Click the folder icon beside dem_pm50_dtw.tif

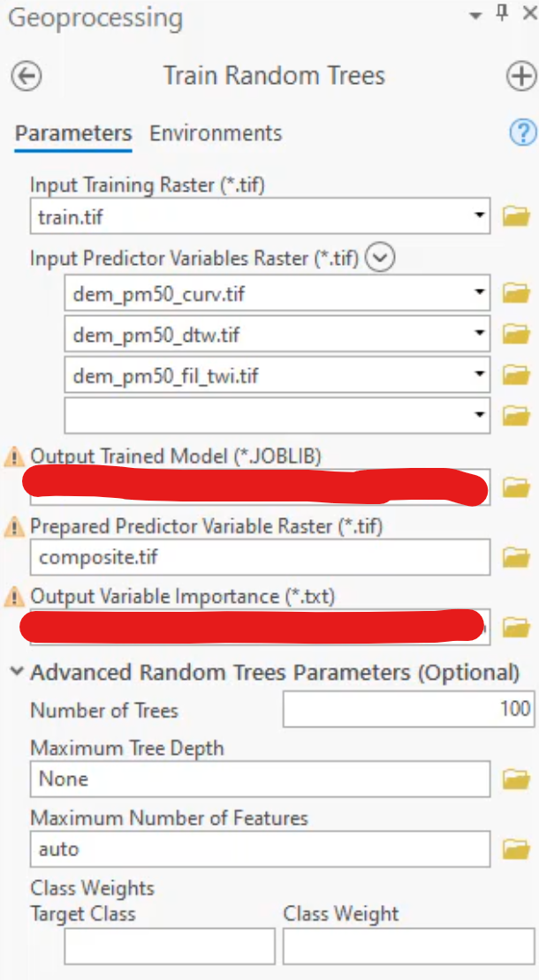click(517, 335)
